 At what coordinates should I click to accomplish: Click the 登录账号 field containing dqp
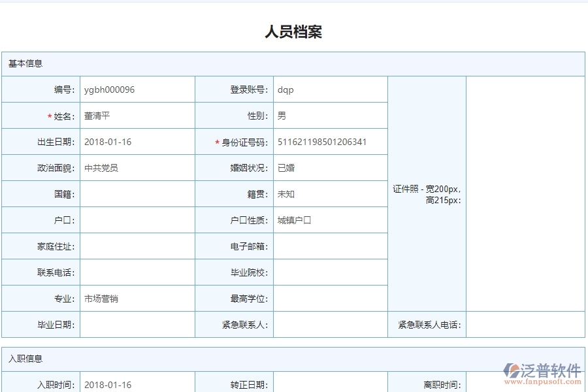[329, 90]
